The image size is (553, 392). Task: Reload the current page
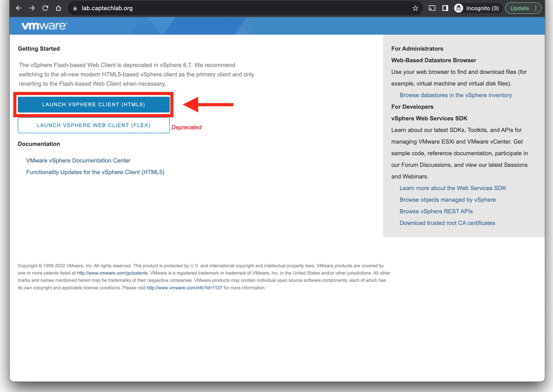tap(45, 8)
